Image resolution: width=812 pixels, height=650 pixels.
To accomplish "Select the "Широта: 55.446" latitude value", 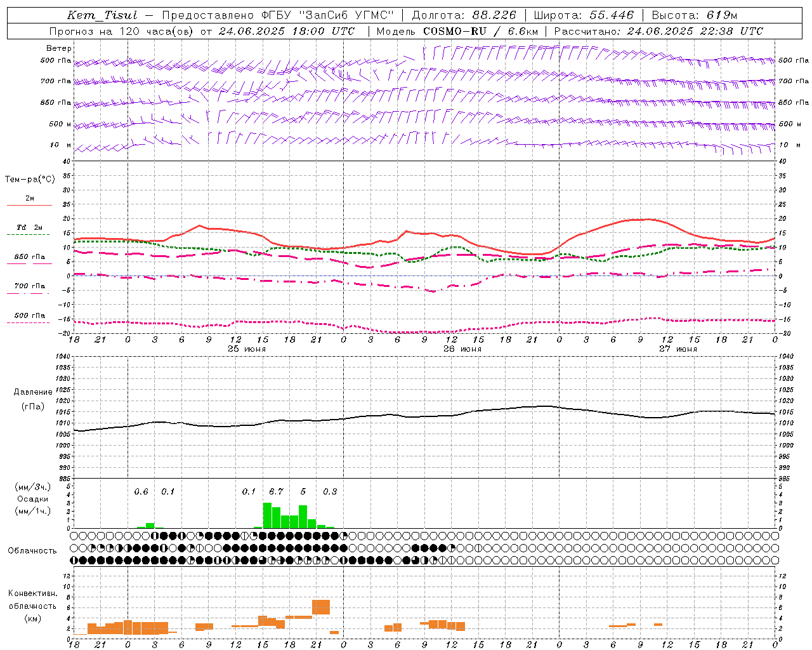I will click(584, 15).
